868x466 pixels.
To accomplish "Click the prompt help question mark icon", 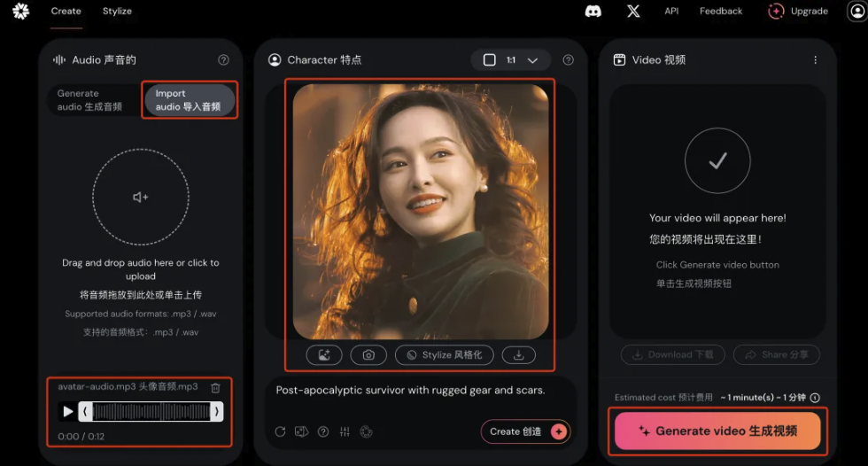I will (x=323, y=431).
